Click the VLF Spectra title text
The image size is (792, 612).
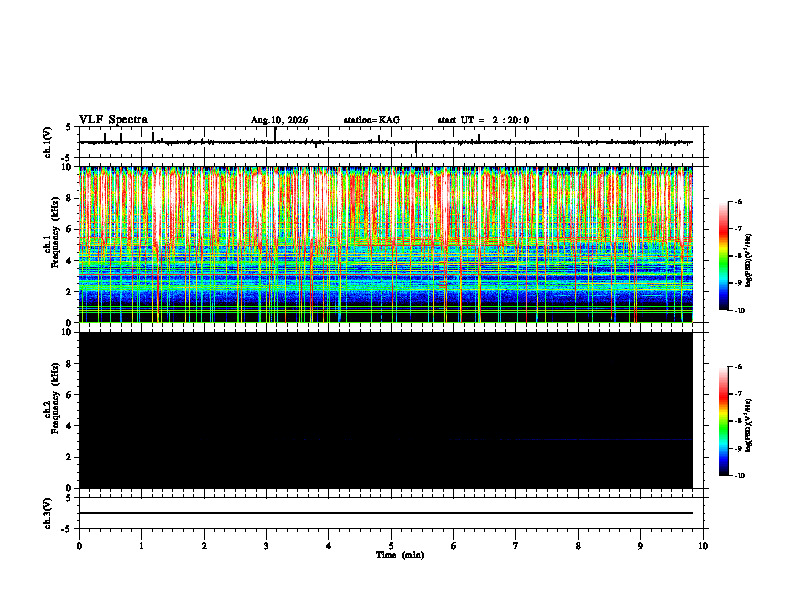point(113,120)
